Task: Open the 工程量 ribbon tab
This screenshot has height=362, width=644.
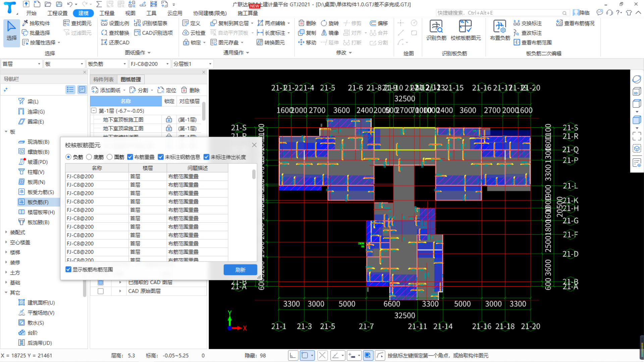Action: (x=107, y=13)
